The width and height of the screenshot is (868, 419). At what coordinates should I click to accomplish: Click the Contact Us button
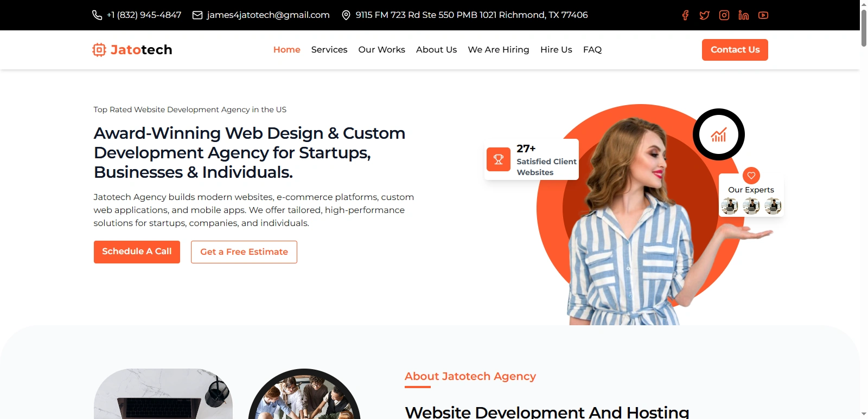pos(735,50)
